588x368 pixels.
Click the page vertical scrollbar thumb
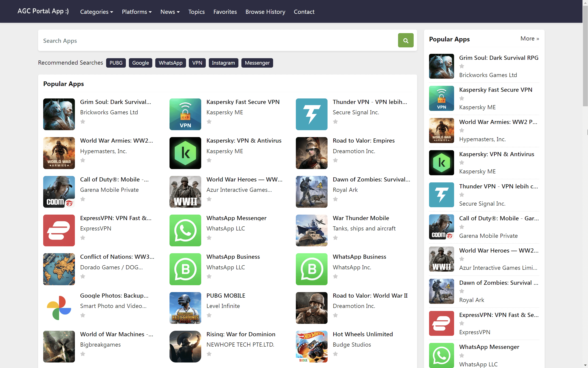pos(585,56)
